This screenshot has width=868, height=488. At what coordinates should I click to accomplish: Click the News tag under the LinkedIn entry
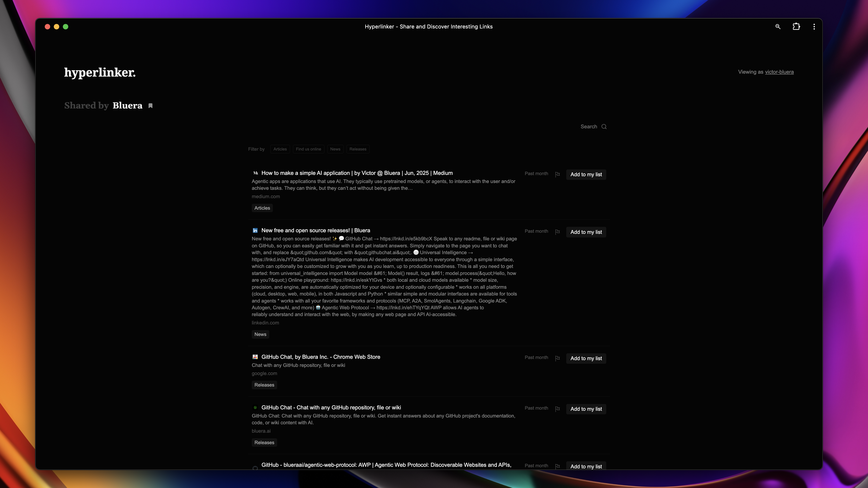[260, 334]
